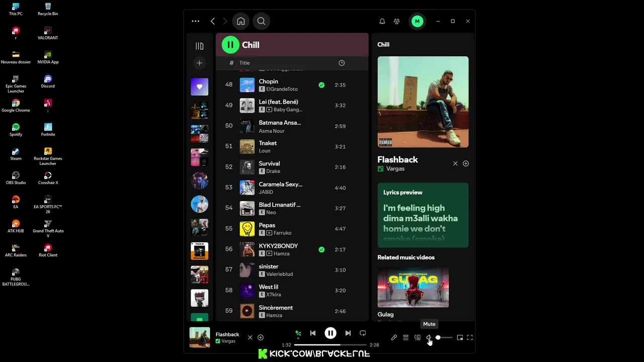The image size is (644, 362).
Task: Click the plus add icon in player bar
Action: (x=261, y=337)
